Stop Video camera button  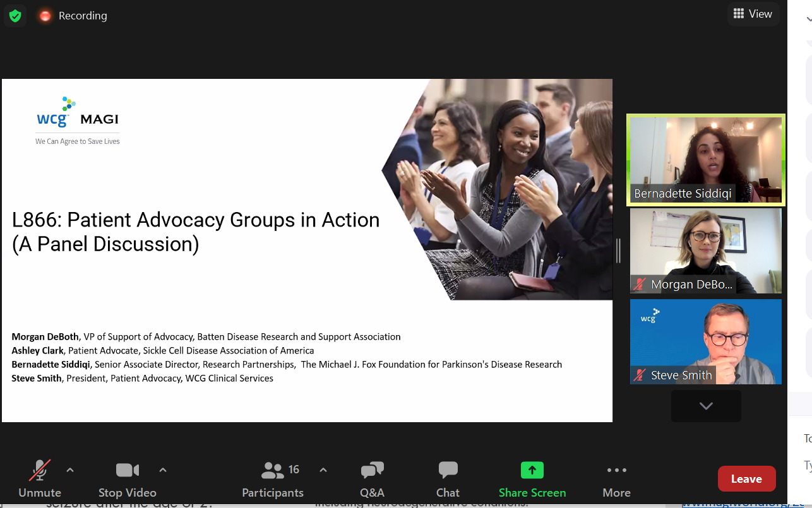click(127, 479)
